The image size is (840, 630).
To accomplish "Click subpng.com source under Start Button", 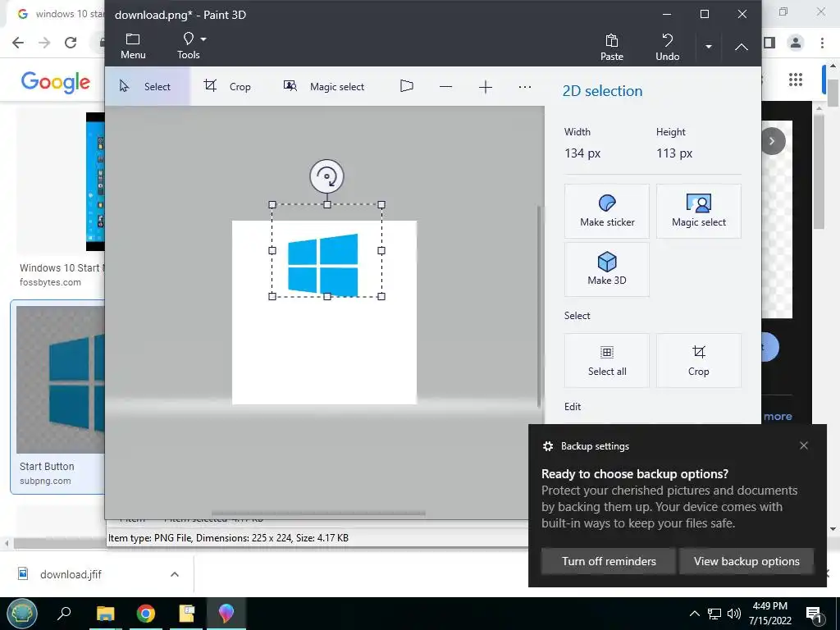I will click(45, 481).
